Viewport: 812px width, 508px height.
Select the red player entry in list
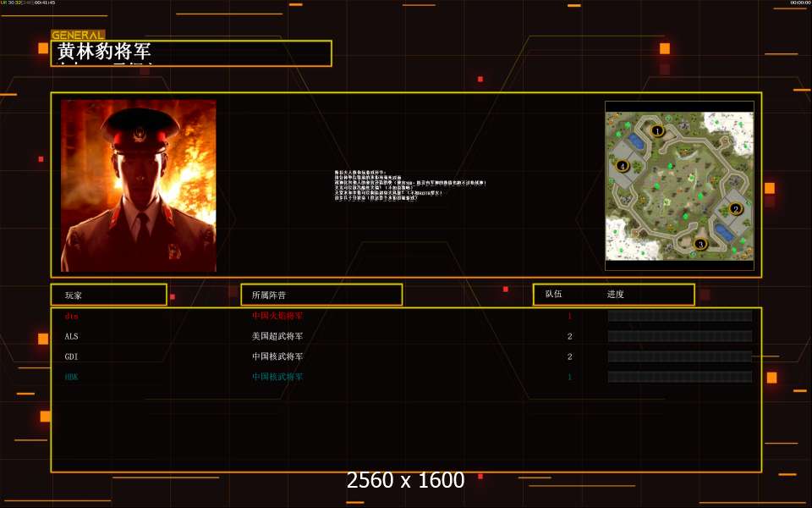[71, 316]
